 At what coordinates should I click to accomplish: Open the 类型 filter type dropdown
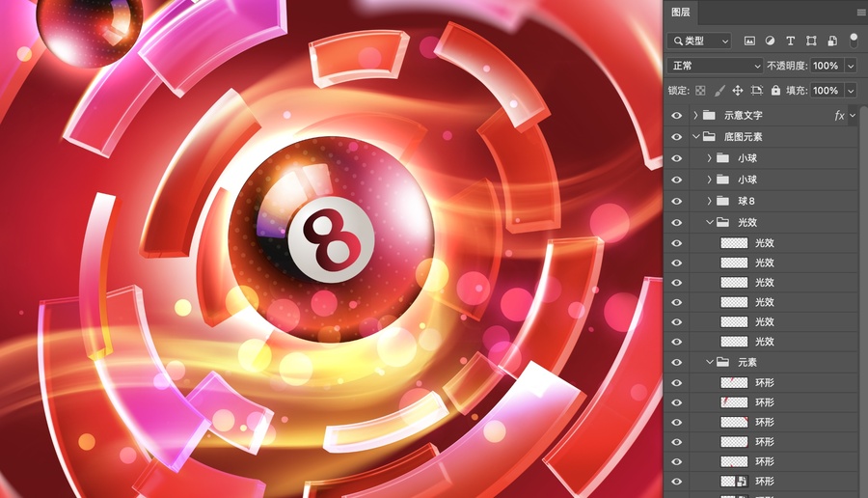[x=700, y=41]
